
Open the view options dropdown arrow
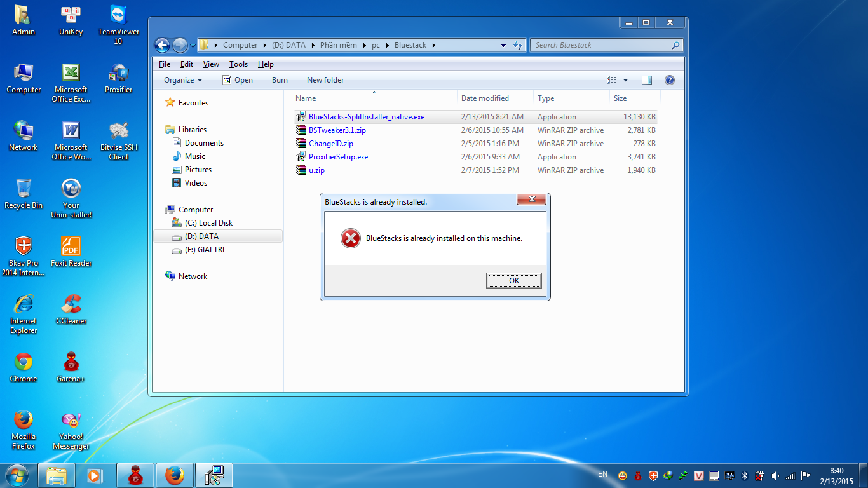[x=625, y=80]
